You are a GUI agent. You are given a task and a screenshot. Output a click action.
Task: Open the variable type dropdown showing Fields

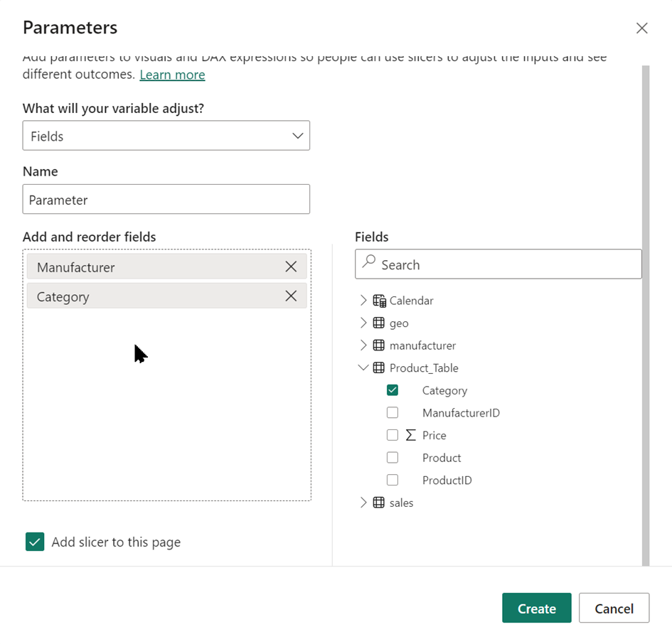click(166, 136)
